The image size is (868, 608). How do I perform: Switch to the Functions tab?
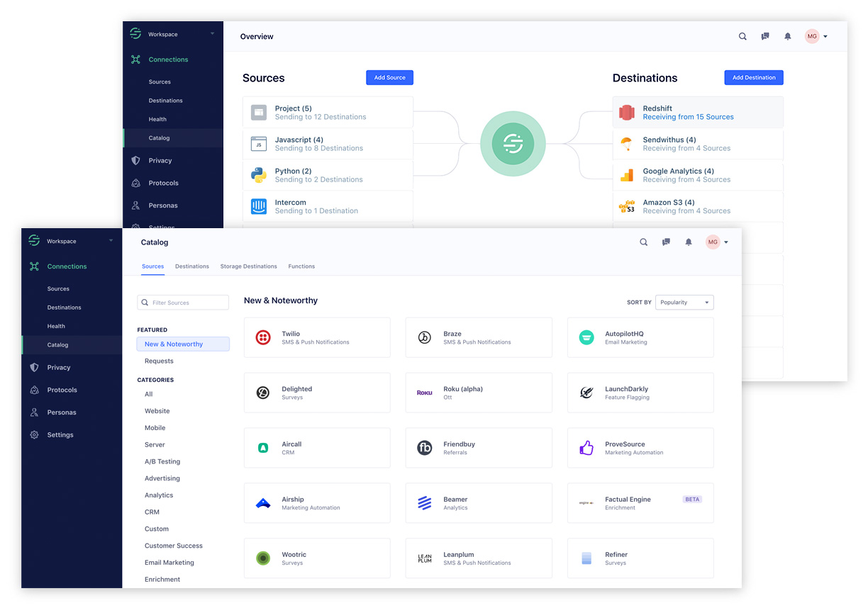tap(301, 266)
